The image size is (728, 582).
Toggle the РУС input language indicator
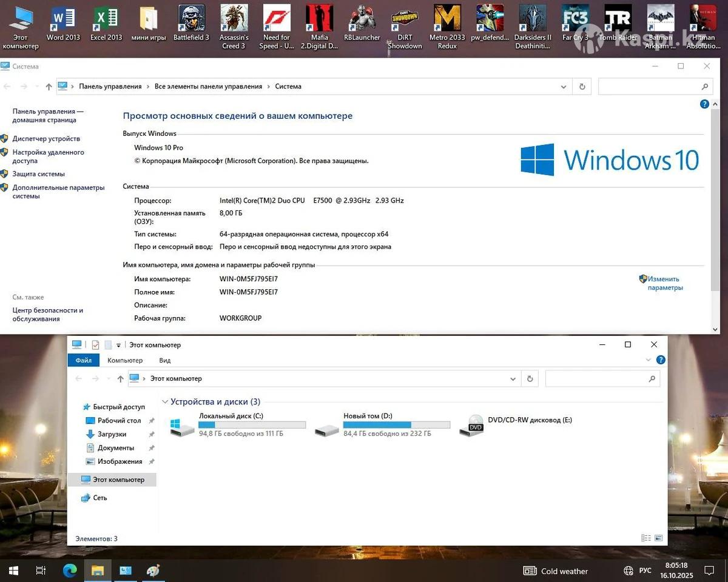pos(645,570)
